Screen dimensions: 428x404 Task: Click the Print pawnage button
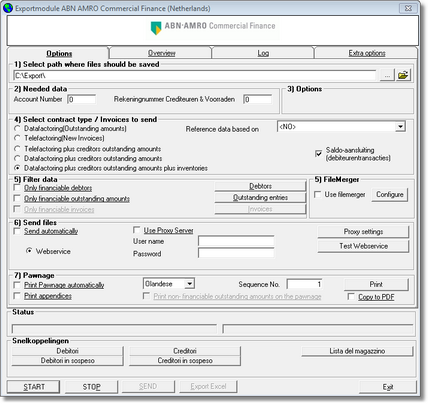[x=376, y=284]
